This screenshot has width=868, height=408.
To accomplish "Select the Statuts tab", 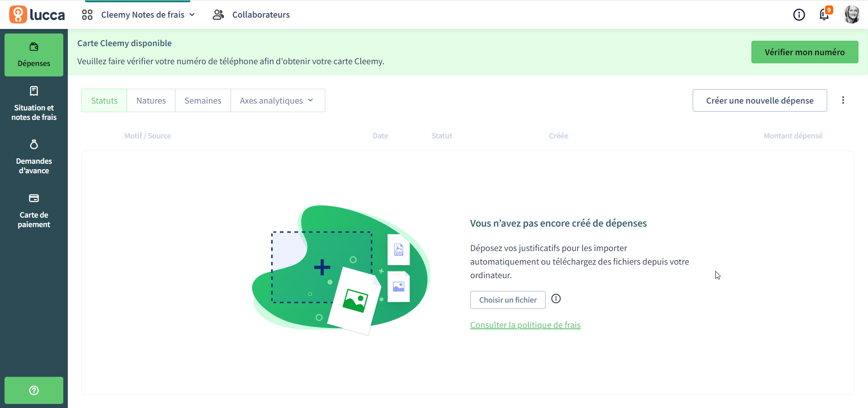I will coord(104,100).
